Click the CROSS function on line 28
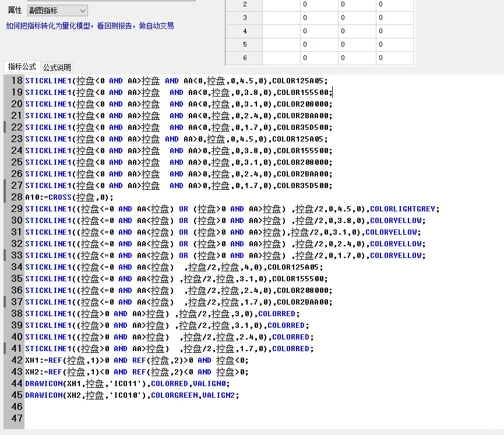The height and width of the screenshot is (435, 504). point(60,197)
